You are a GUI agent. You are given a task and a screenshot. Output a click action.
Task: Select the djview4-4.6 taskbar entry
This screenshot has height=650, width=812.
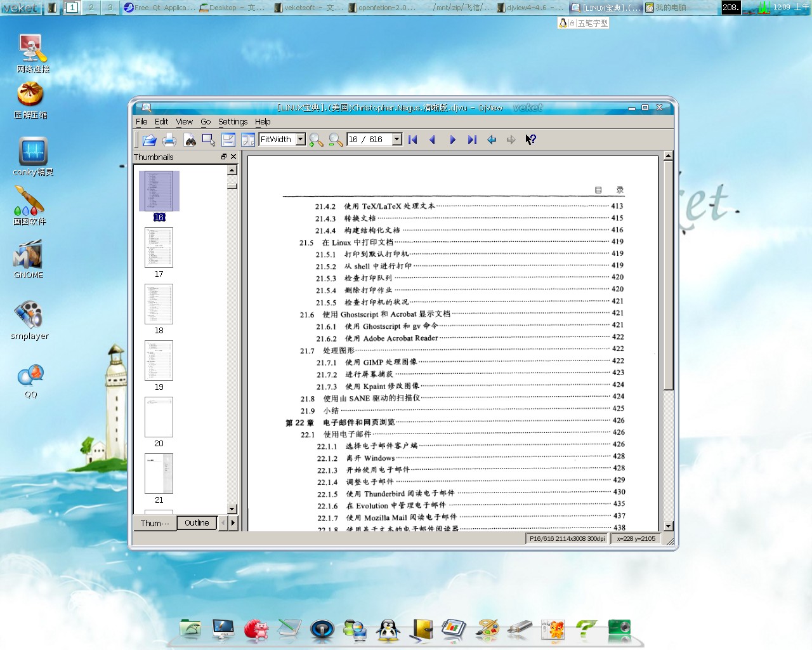pos(530,8)
